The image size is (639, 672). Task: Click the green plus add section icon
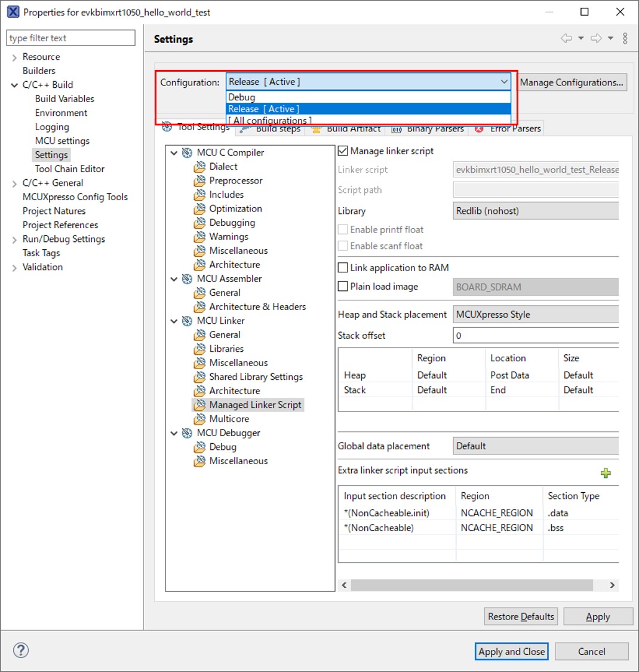(606, 473)
